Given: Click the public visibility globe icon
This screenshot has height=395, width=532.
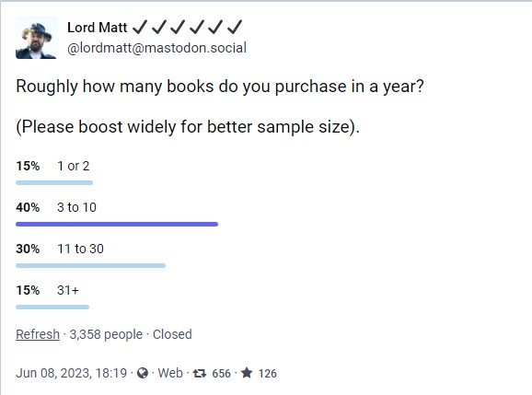Looking at the screenshot, I should (143, 373).
